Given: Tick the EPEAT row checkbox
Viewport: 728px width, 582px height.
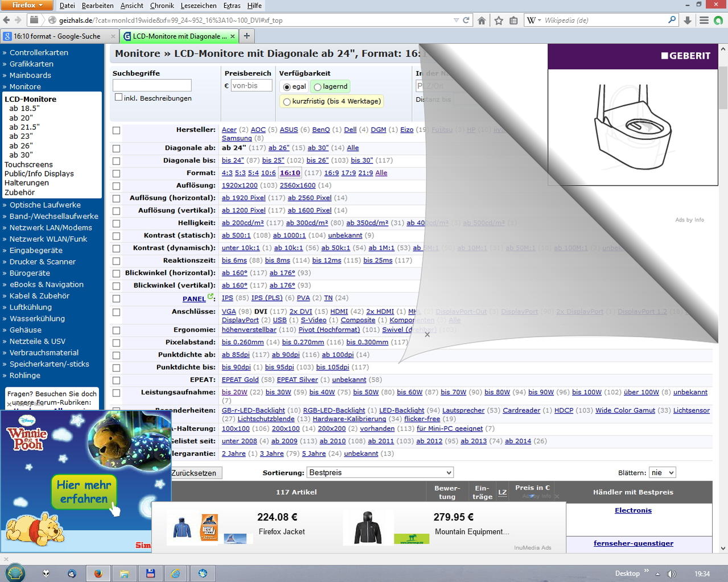Looking at the screenshot, I should coord(117,381).
